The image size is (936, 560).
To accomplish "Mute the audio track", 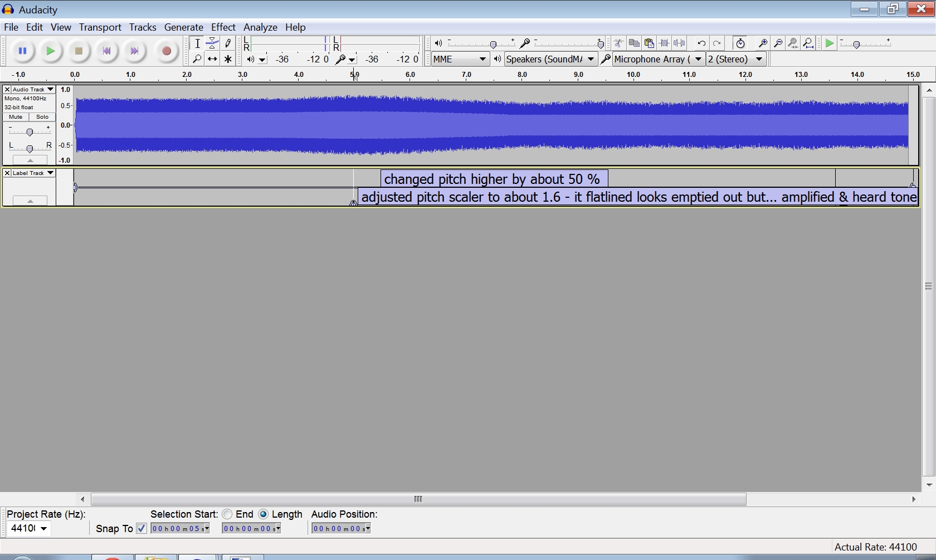I will tap(16, 117).
